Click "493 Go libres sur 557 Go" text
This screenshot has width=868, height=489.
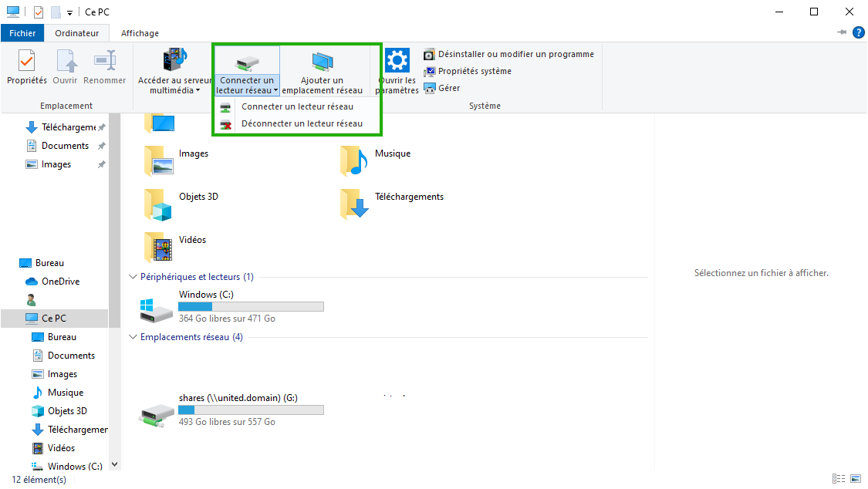[227, 422]
